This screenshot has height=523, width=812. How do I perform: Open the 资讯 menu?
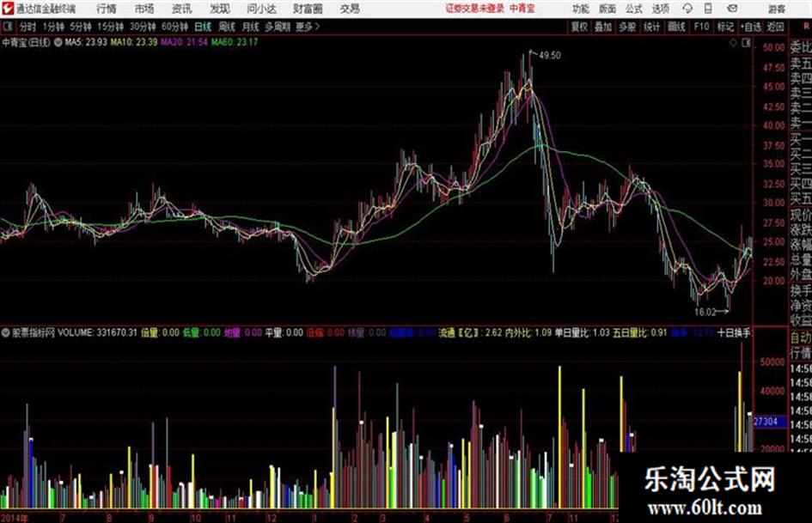(182, 9)
